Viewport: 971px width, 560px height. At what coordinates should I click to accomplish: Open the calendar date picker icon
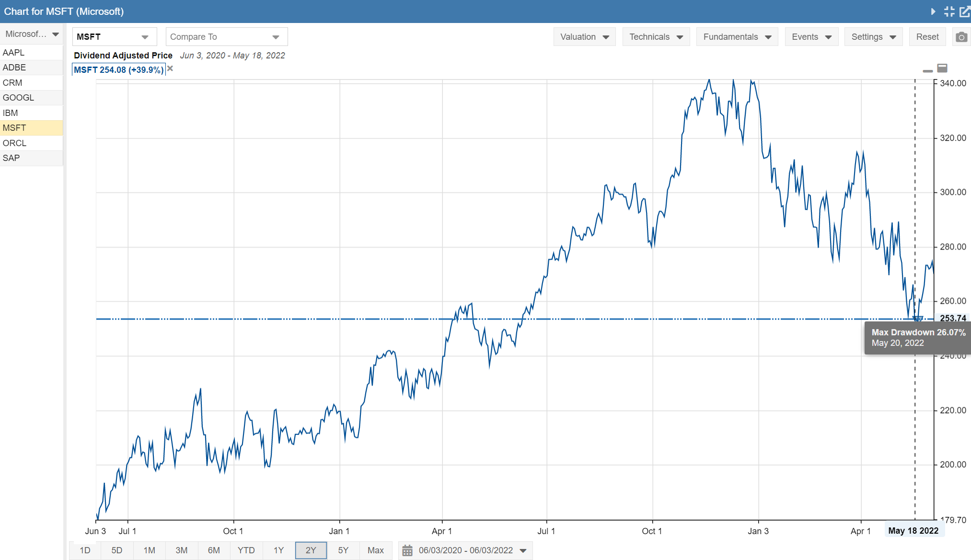coord(407,550)
